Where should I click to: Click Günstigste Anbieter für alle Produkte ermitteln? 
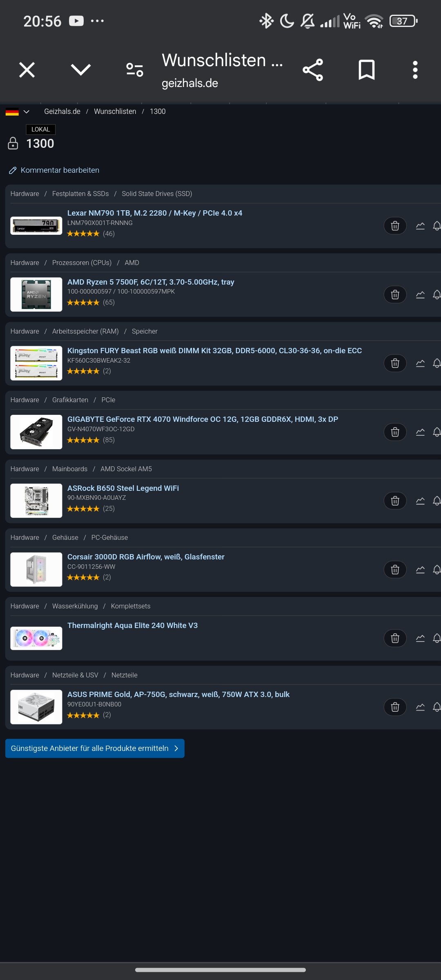tap(95, 748)
